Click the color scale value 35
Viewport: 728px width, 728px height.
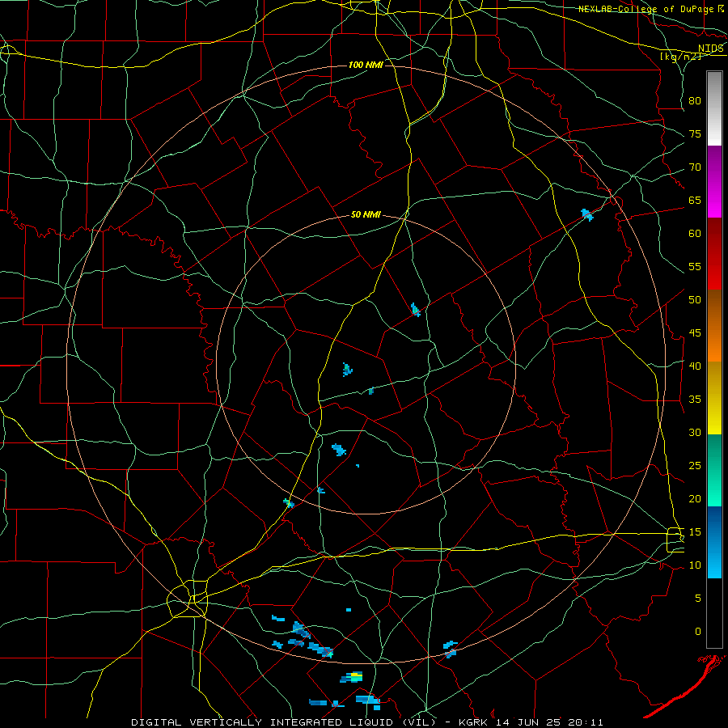click(x=695, y=400)
